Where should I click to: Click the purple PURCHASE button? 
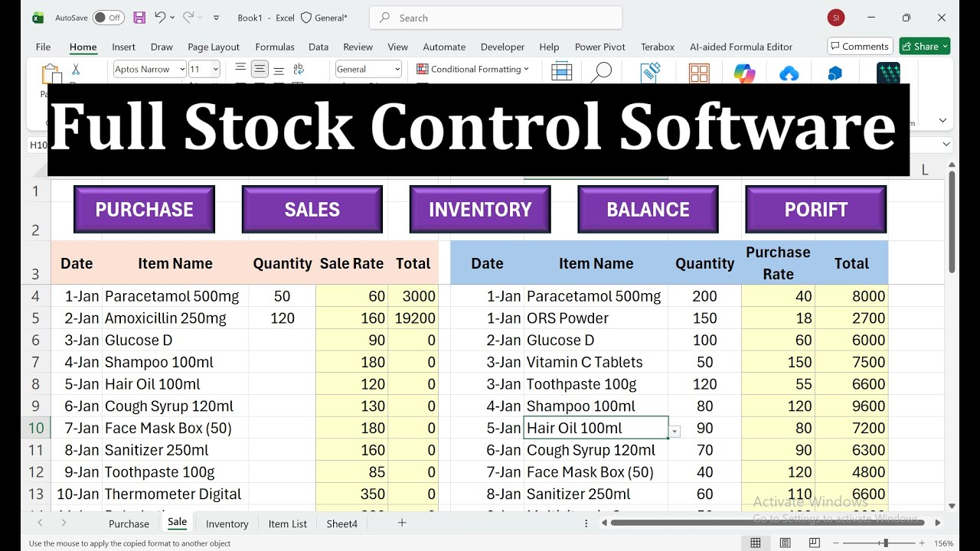coord(144,209)
